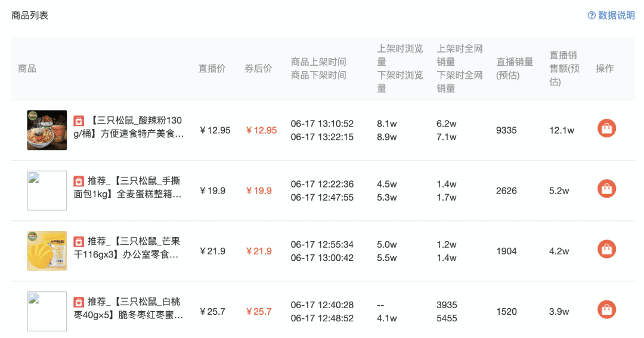Click the broken thumbnail for 手撕面包

coord(47,190)
